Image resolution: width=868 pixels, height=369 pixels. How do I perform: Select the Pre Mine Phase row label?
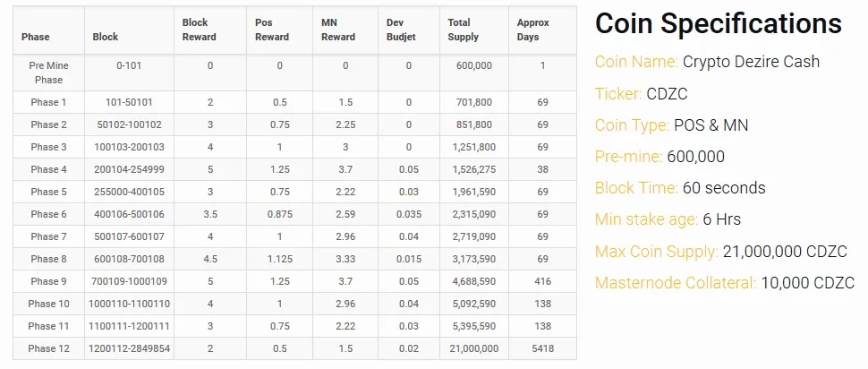pyautogui.click(x=48, y=73)
